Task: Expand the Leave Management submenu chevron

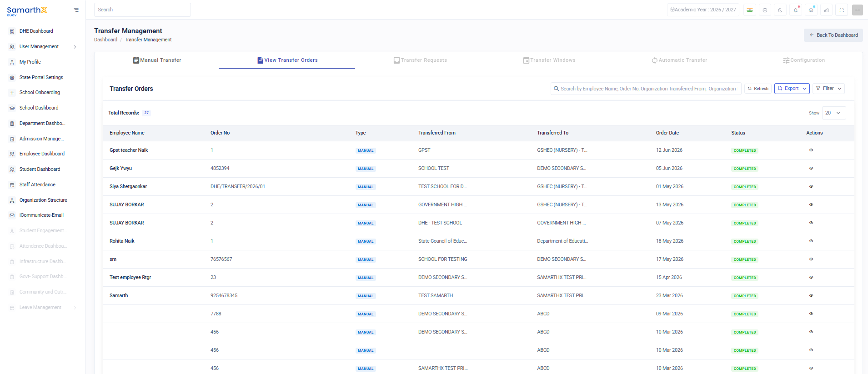Action: click(75, 308)
